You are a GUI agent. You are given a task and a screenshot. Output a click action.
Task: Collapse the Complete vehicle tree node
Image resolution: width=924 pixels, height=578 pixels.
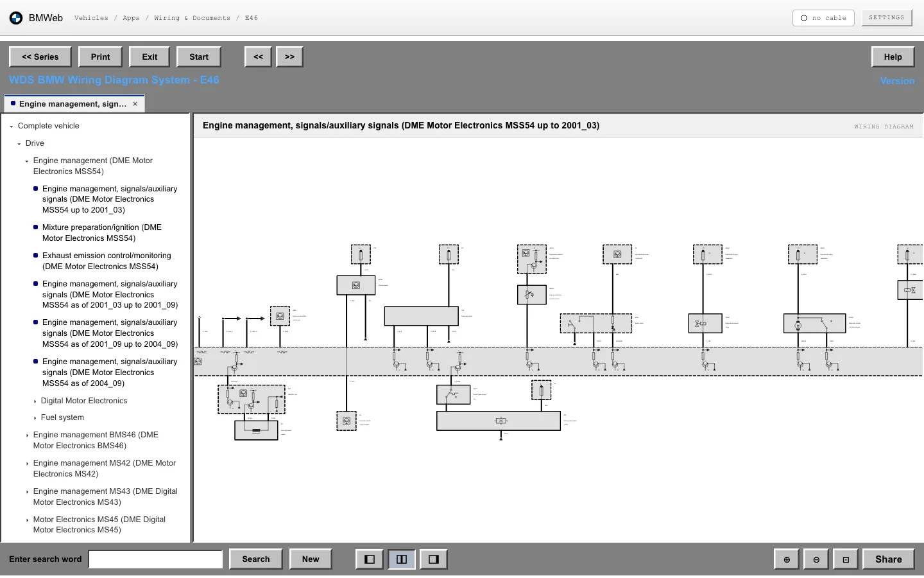[x=12, y=127]
